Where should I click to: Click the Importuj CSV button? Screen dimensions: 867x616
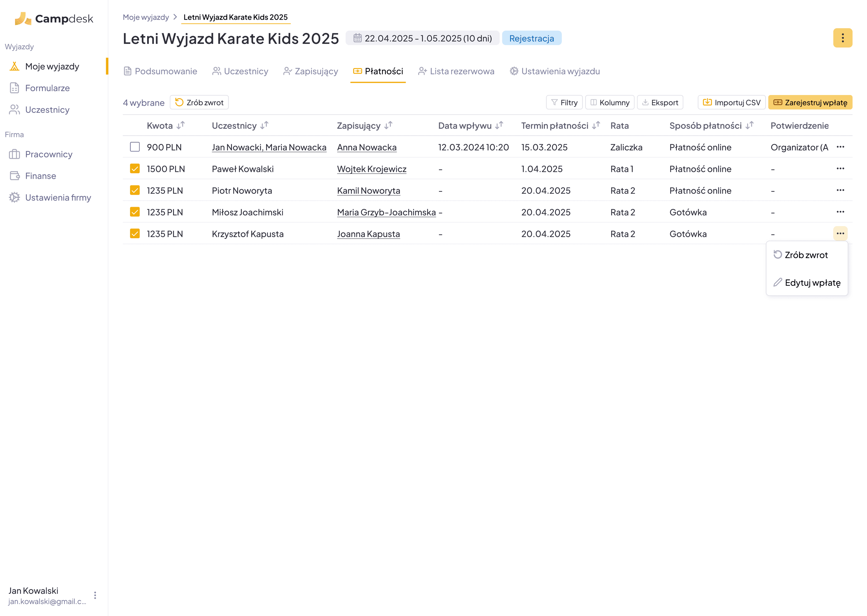(x=731, y=103)
